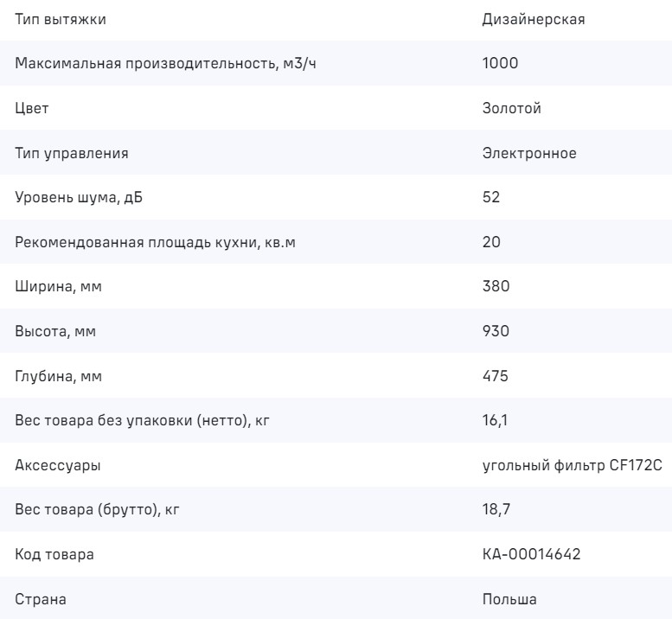
Task: Click the depth value 475
Action: coord(495,377)
